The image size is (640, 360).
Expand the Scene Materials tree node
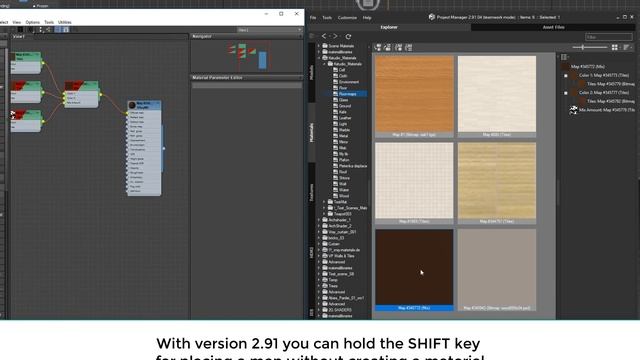tap(319, 46)
